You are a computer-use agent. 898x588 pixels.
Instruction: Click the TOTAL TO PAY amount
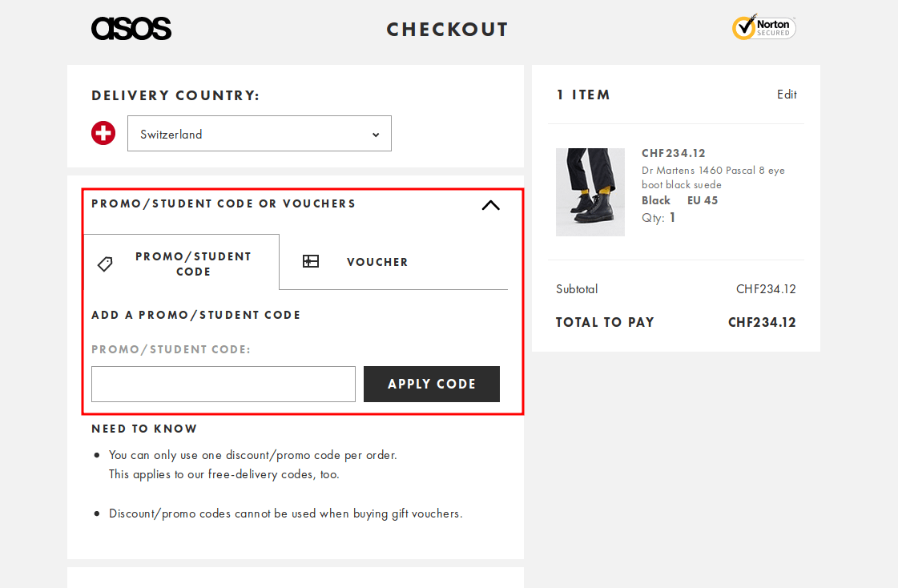[x=761, y=322]
